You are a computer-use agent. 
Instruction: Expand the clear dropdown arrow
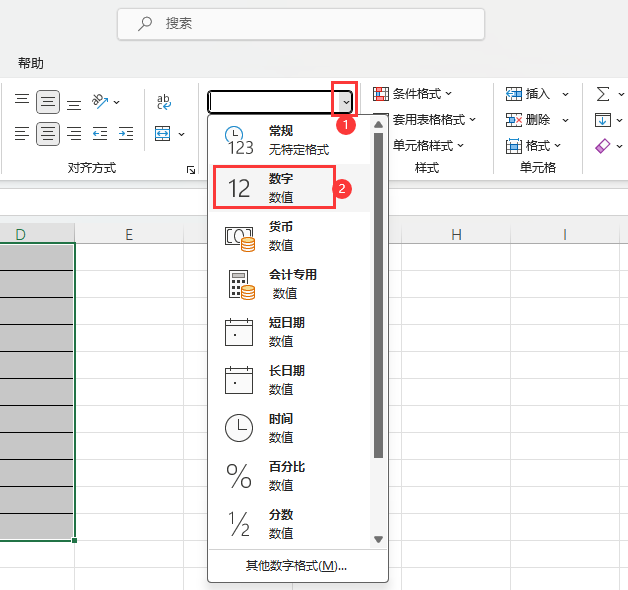coord(619,146)
